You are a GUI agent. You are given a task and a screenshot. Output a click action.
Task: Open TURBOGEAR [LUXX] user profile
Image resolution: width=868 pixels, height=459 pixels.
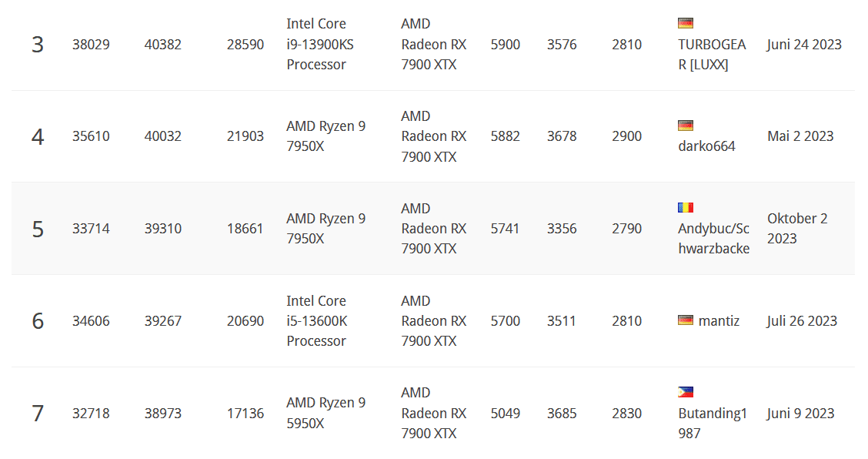(712, 55)
